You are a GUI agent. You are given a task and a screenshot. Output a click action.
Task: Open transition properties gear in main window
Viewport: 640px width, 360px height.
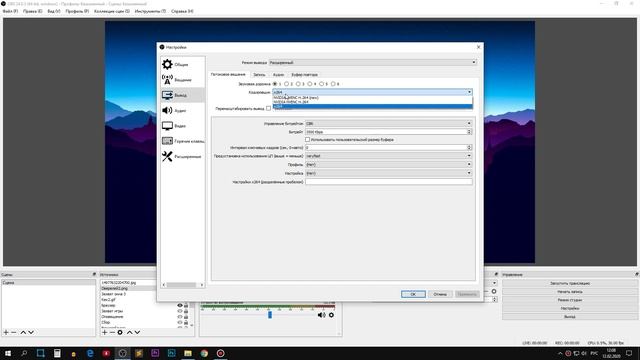click(x=494, y=291)
